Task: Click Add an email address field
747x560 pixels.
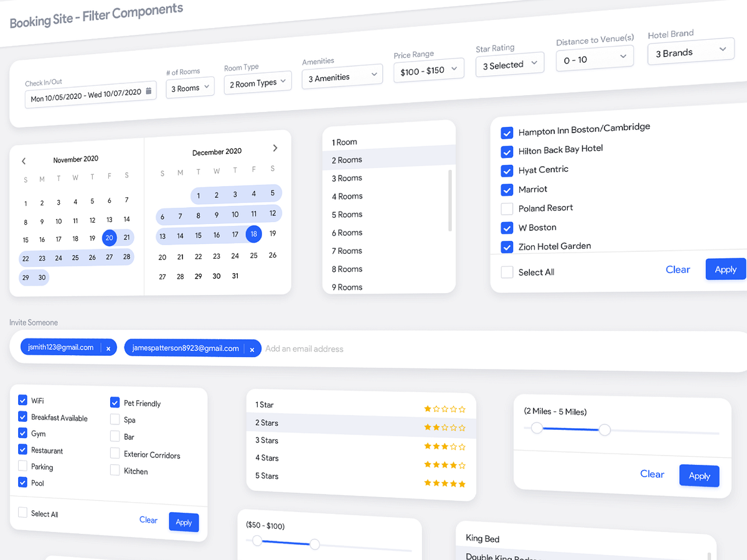Action: [304, 349]
